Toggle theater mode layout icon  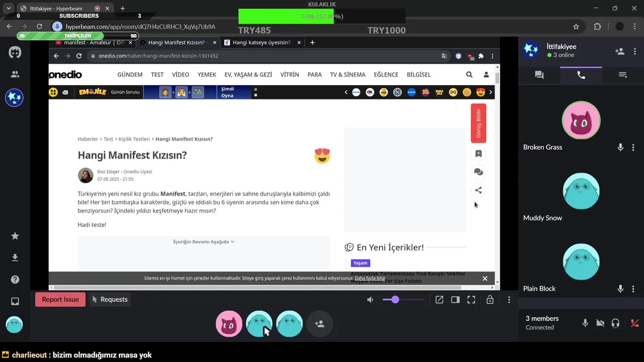pos(455,300)
